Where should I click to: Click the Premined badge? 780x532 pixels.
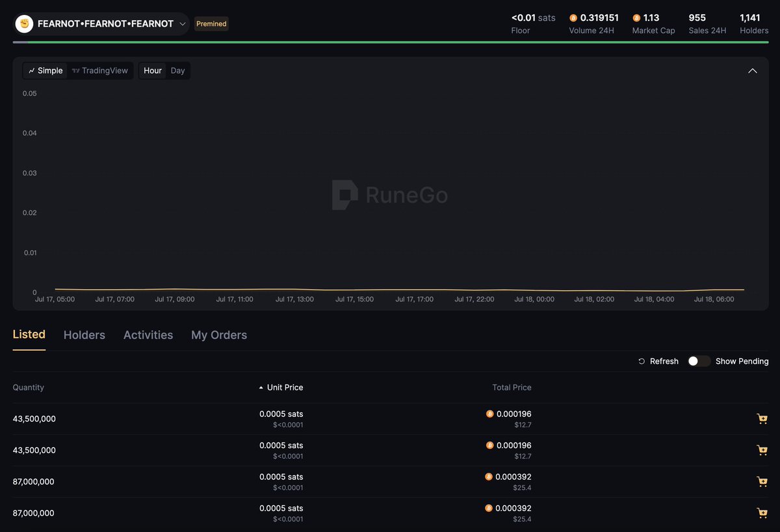click(211, 23)
